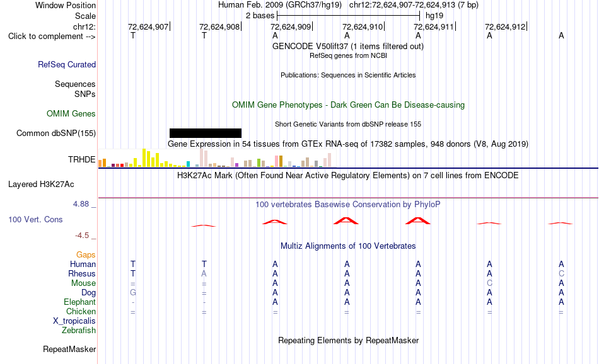Click the 72,624,912 ruler position
This screenshot has width=599, height=364.
coord(505,26)
